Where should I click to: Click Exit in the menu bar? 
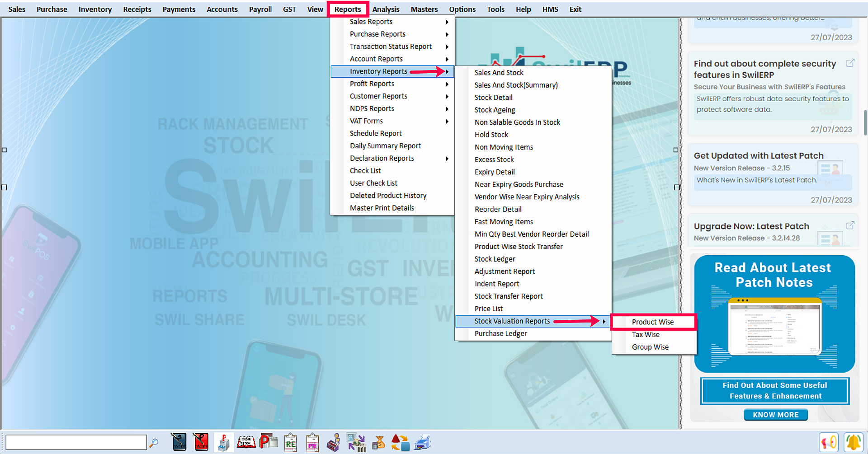pyautogui.click(x=575, y=9)
